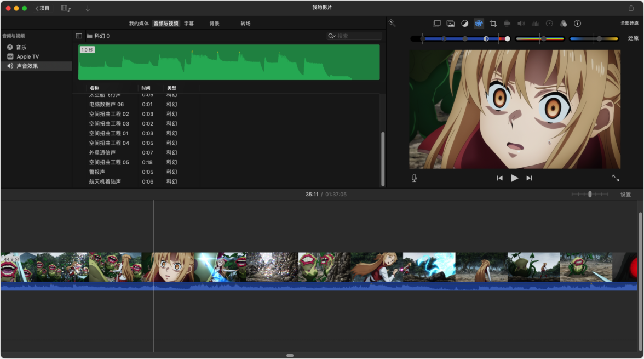Click the 0:18 duration cell
The height and width of the screenshot is (359, 644).
click(x=147, y=162)
